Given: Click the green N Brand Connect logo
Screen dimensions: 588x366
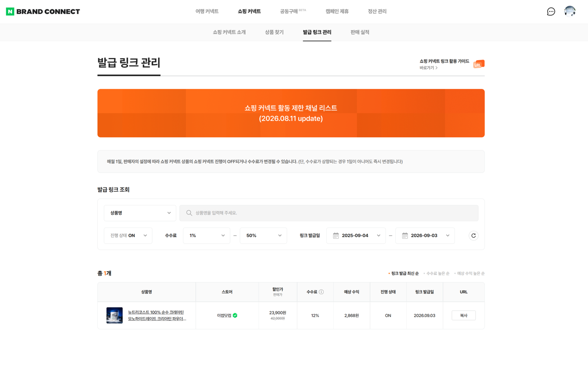Looking at the screenshot, I should point(43,12).
